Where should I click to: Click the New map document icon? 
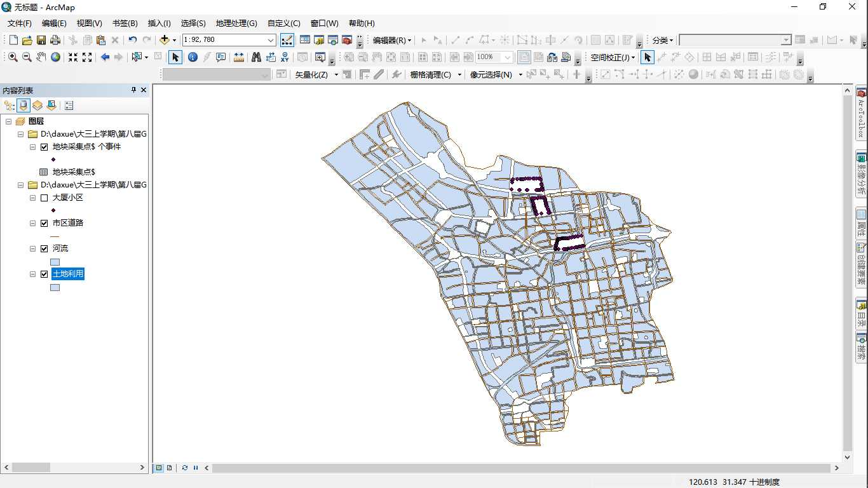point(13,40)
